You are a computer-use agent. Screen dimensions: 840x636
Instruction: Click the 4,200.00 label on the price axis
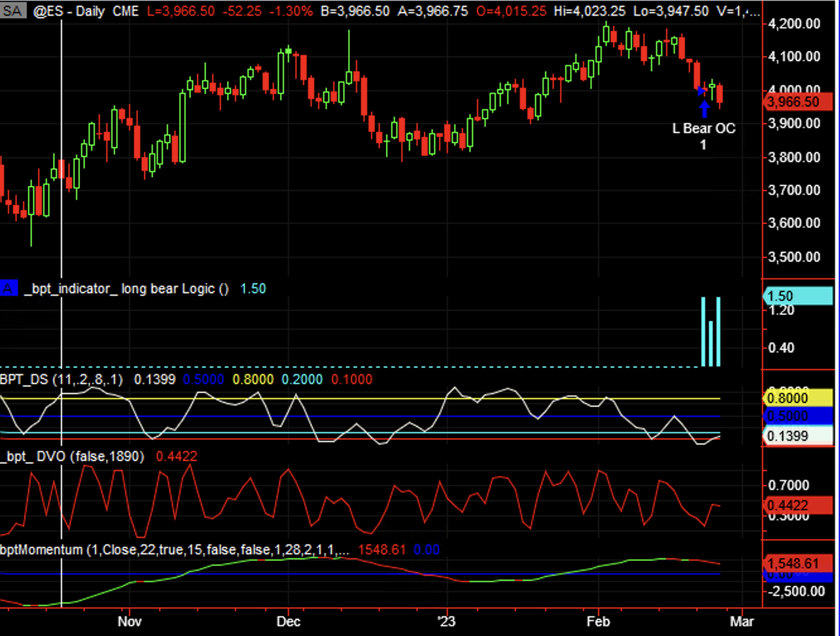(x=794, y=23)
